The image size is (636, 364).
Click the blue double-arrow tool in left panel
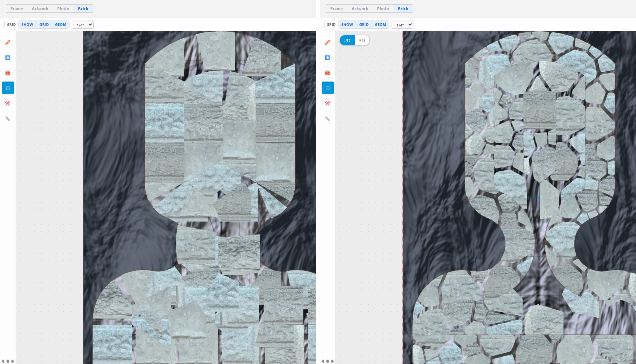(x=8, y=58)
